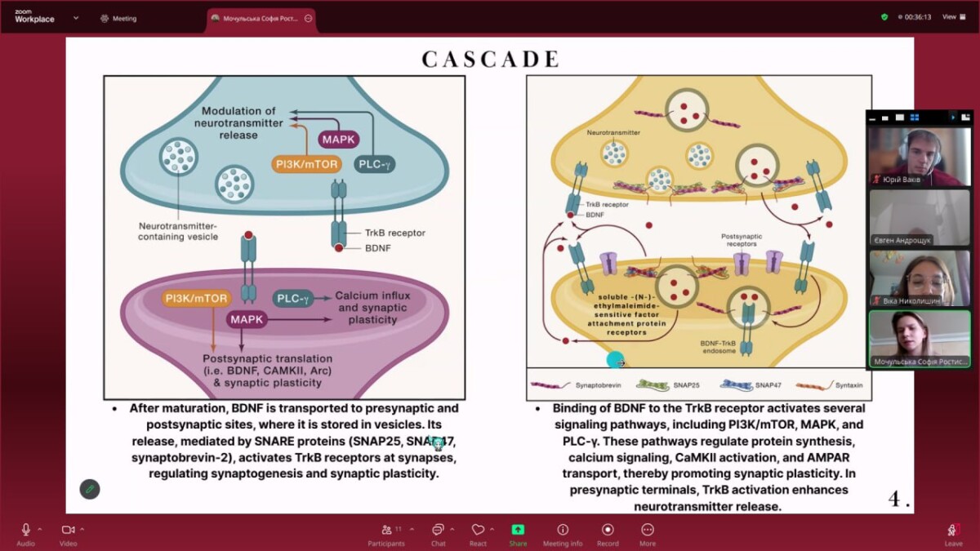Switch to the Meeting tab

click(x=118, y=18)
